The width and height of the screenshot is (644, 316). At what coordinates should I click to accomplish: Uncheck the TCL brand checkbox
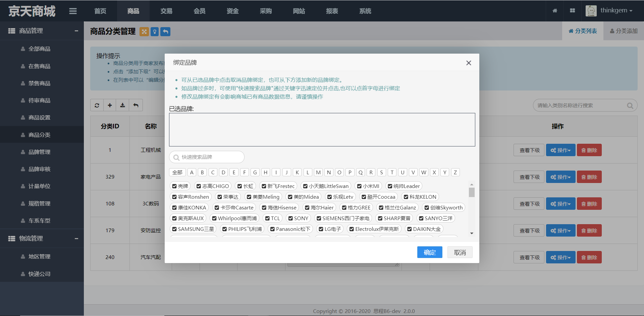(267, 218)
